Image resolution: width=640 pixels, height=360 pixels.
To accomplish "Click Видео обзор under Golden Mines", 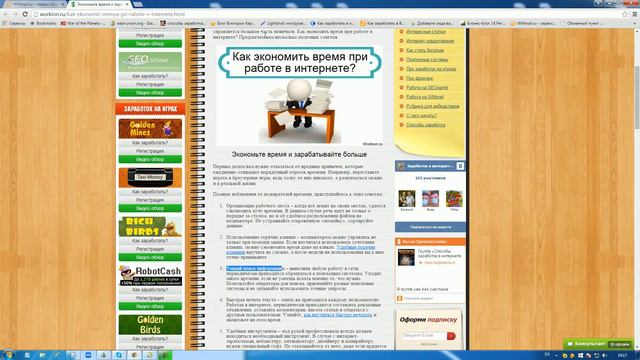I will (150, 159).
